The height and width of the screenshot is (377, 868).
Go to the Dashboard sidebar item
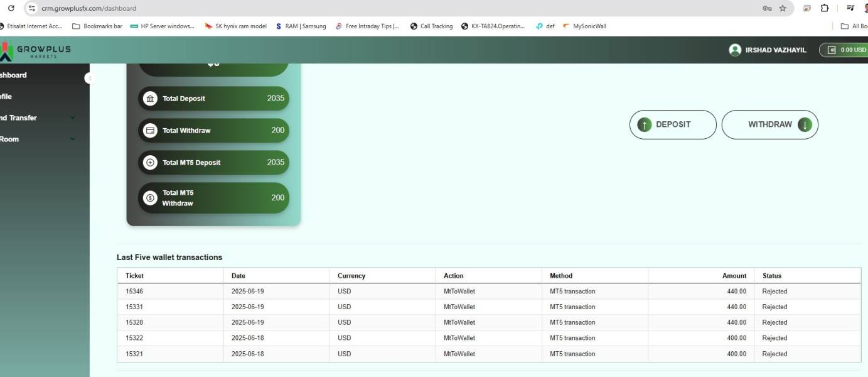(x=13, y=75)
